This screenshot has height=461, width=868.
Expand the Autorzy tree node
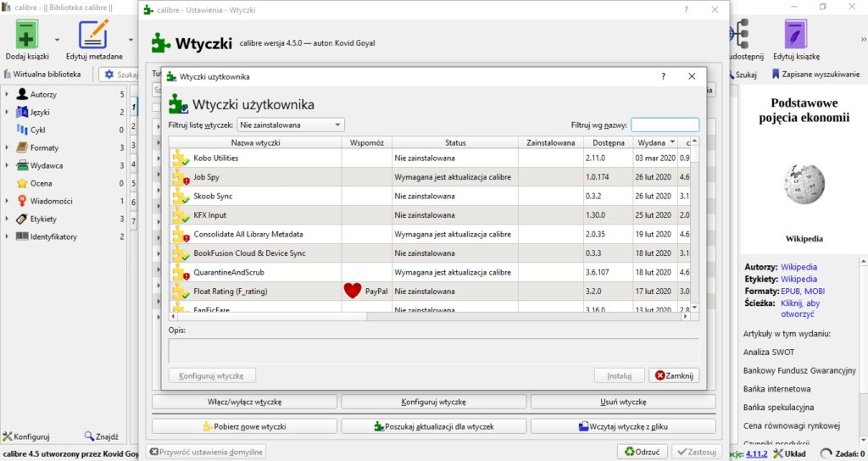point(7,94)
